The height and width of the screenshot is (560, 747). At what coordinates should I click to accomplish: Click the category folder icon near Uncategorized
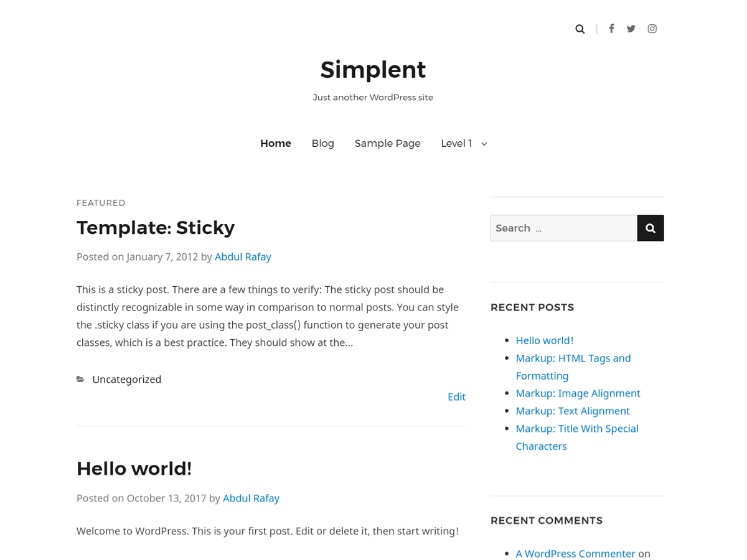80,379
